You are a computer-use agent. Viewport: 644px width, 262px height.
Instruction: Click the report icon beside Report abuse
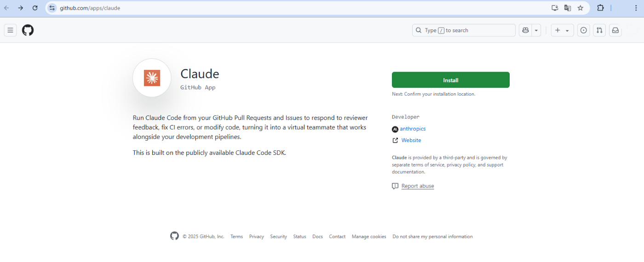395,186
